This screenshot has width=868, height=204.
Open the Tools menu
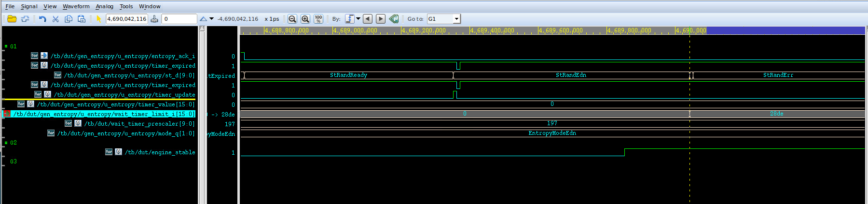126,6
